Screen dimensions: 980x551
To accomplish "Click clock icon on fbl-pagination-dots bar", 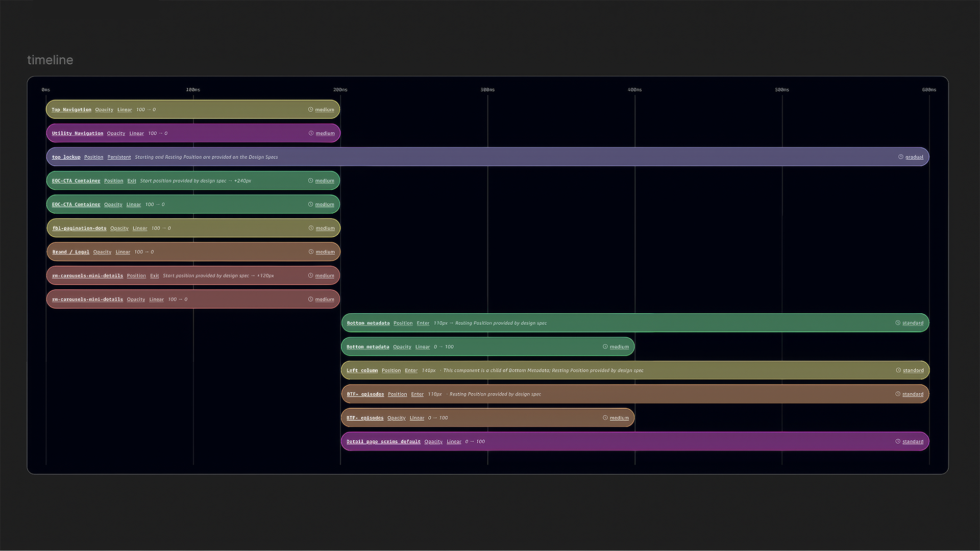I will point(311,228).
